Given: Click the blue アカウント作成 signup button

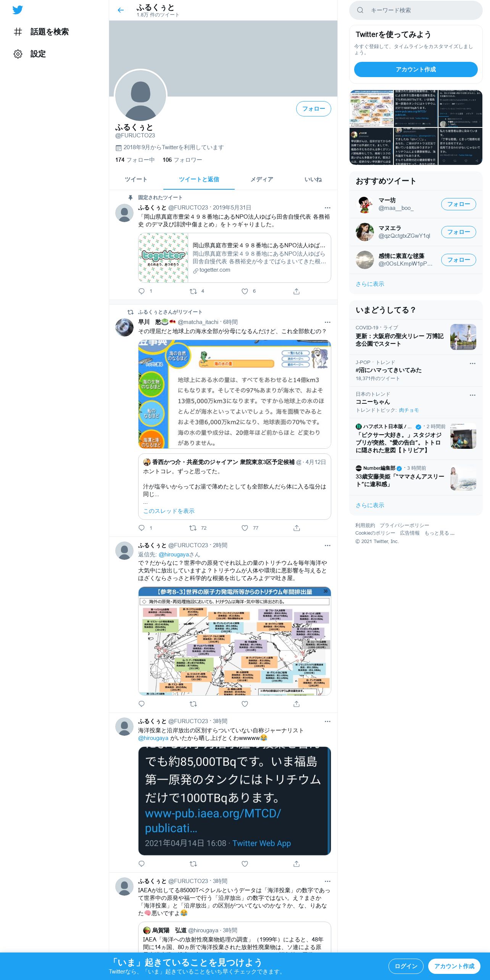Looking at the screenshot, I should 416,69.
